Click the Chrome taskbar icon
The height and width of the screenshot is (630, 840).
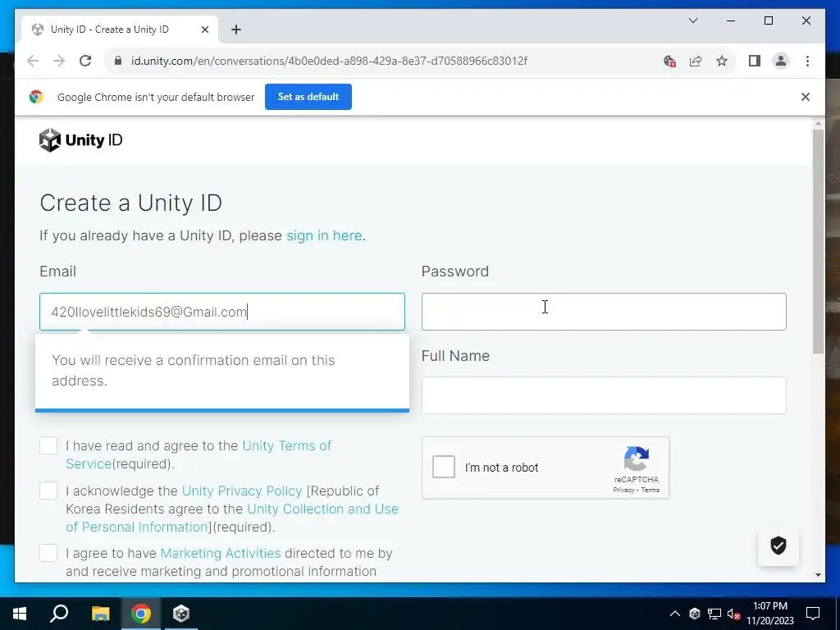coord(141,614)
